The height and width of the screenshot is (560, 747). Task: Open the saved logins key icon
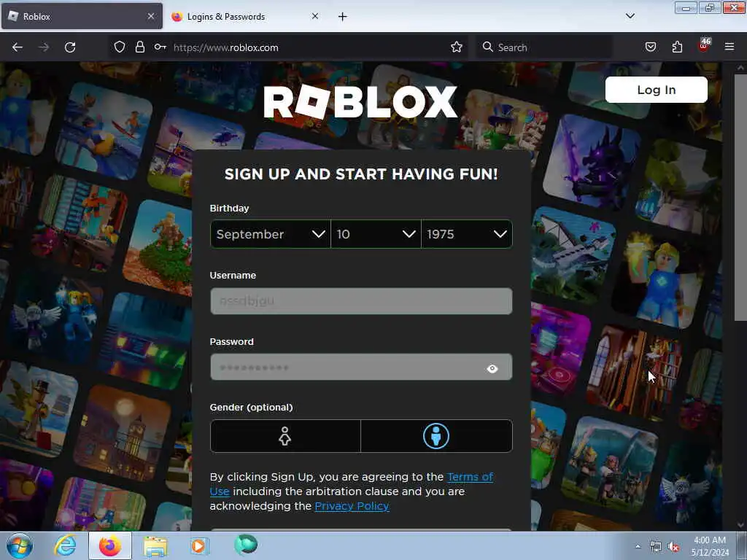[x=160, y=47]
